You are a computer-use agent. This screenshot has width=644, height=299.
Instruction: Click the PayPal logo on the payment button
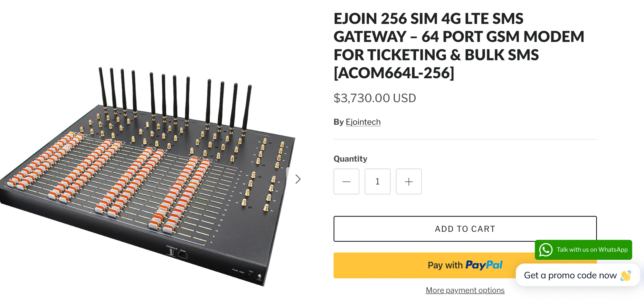(484, 265)
